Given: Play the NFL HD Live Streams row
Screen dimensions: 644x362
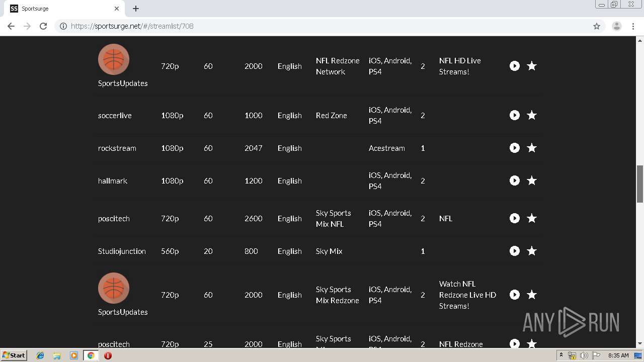Looking at the screenshot, I should point(514,66).
